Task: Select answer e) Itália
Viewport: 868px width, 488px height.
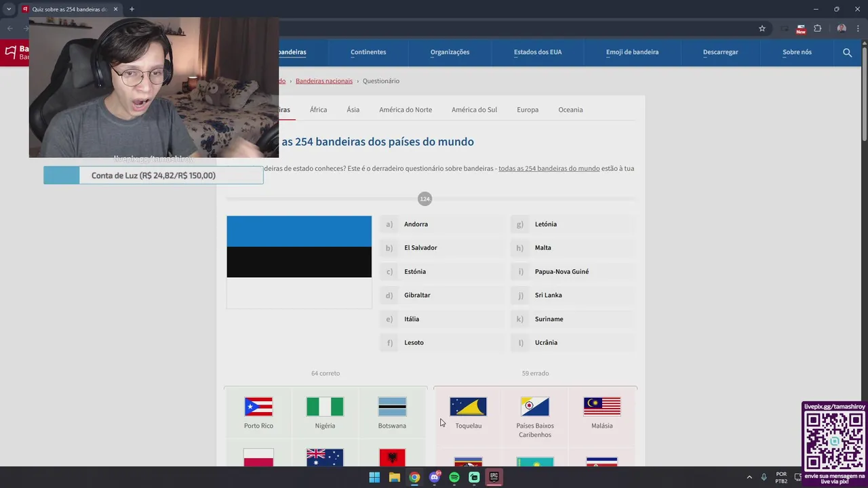Action: pos(442,319)
